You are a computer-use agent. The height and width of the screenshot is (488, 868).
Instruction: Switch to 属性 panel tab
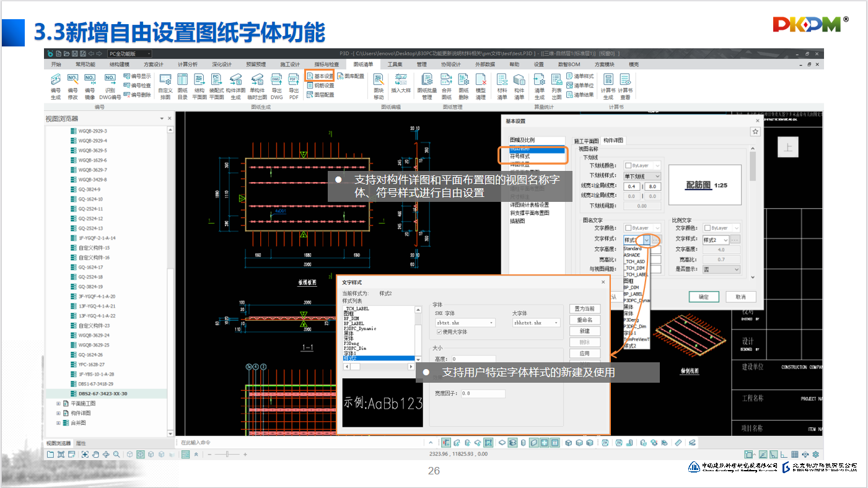coord(81,443)
